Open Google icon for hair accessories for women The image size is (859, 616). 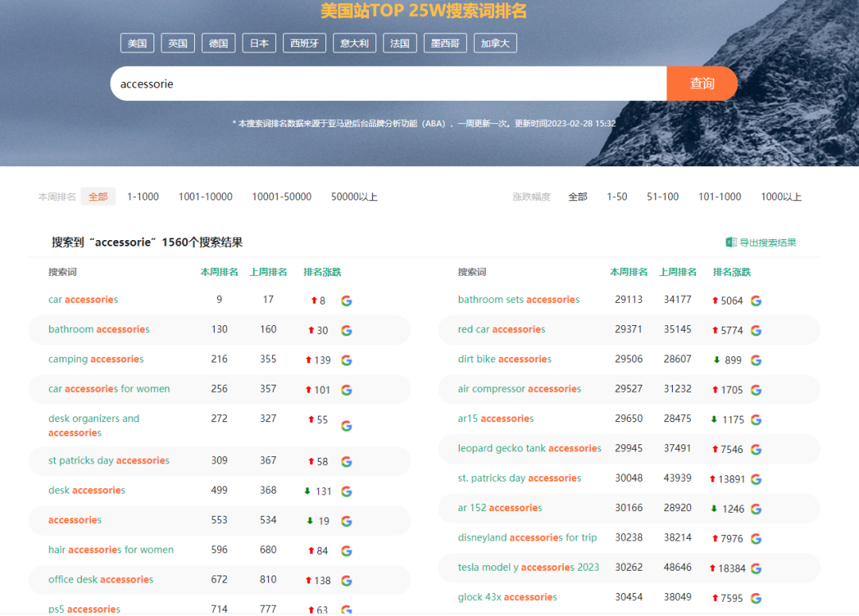pyautogui.click(x=346, y=551)
